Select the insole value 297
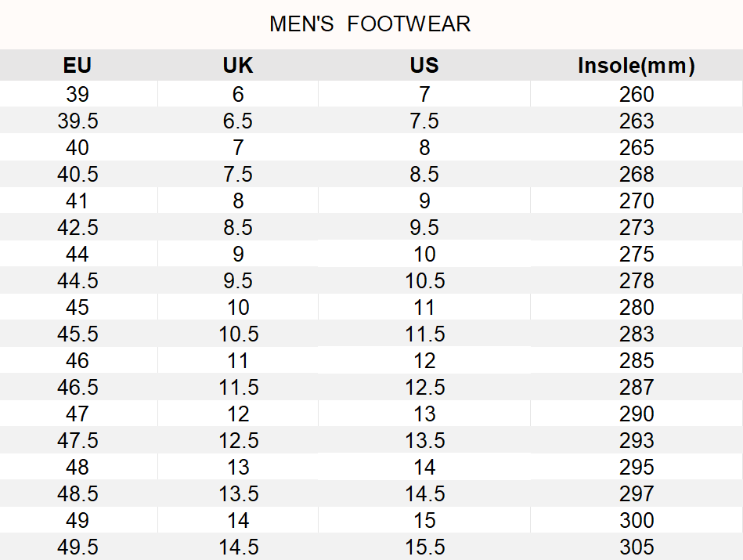This screenshot has height=560, width=743. point(636,494)
